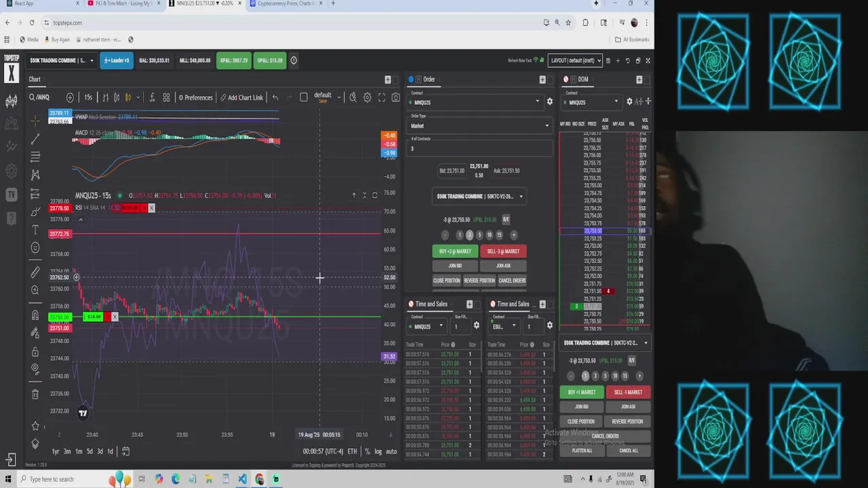Toggle hide all drawings eye tool
Viewport: 868px width, 488px height.
[35, 369]
